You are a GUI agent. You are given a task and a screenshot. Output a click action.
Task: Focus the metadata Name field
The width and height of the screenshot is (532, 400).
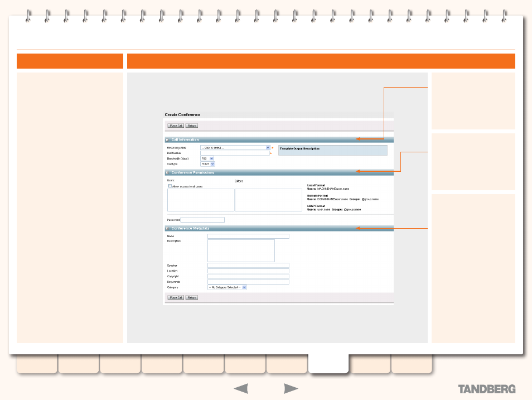coord(248,237)
